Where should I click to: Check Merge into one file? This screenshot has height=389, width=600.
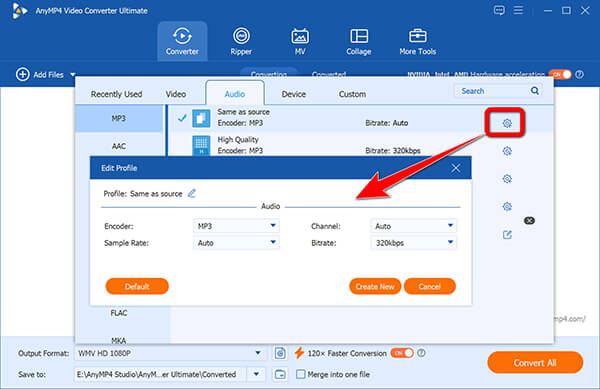(x=301, y=374)
